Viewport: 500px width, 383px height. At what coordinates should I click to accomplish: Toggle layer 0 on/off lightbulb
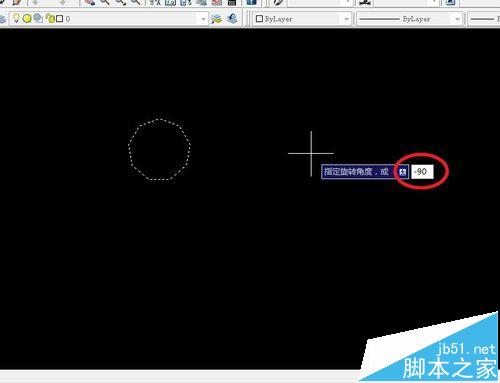click(x=16, y=18)
